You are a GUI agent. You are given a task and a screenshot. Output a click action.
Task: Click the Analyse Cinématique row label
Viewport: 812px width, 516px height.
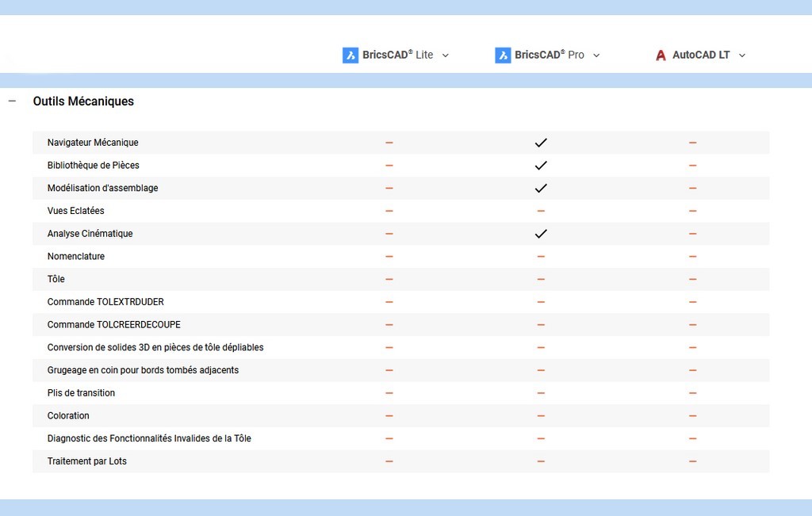coord(90,233)
